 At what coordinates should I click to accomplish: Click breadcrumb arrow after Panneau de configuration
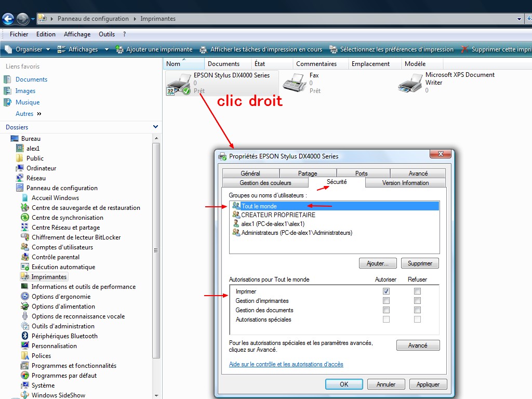click(x=135, y=19)
